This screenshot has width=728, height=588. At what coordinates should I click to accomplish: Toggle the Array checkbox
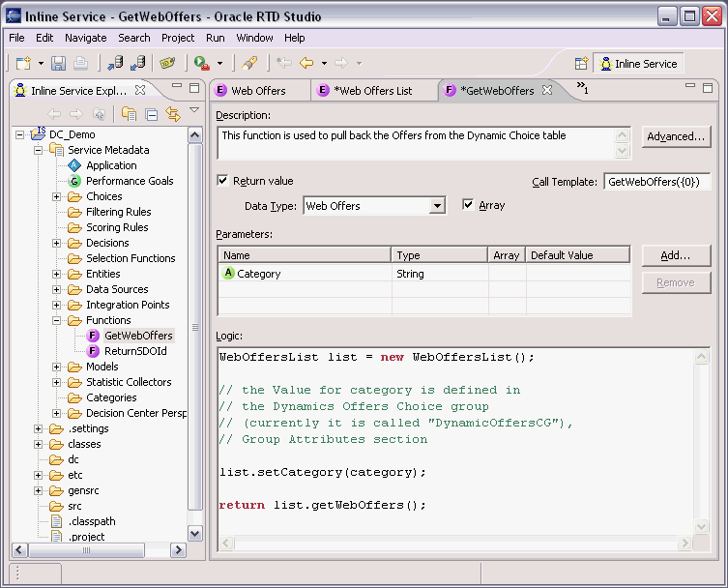pos(469,205)
